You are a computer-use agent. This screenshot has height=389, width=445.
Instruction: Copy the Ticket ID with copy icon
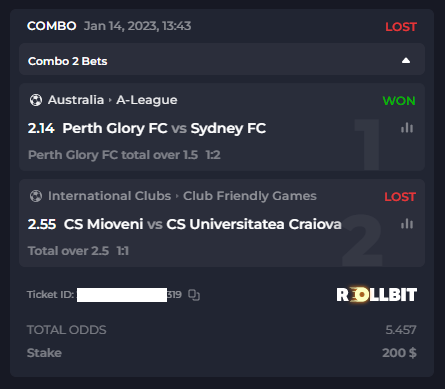(194, 295)
